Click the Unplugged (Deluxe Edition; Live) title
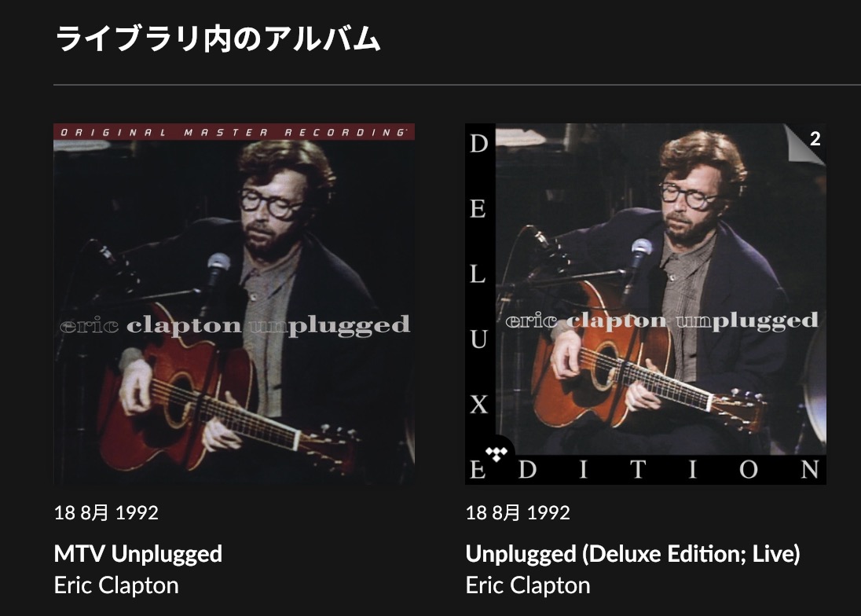861x616 pixels. click(632, 553)
